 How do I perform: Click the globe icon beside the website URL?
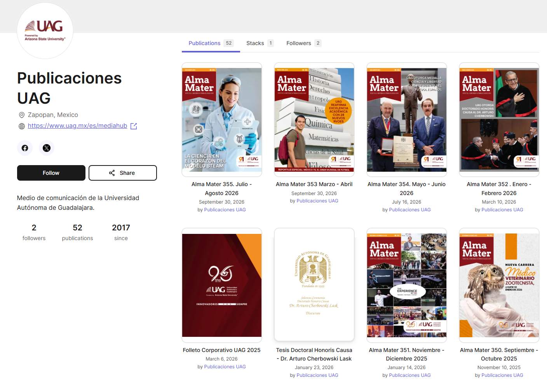22,126
